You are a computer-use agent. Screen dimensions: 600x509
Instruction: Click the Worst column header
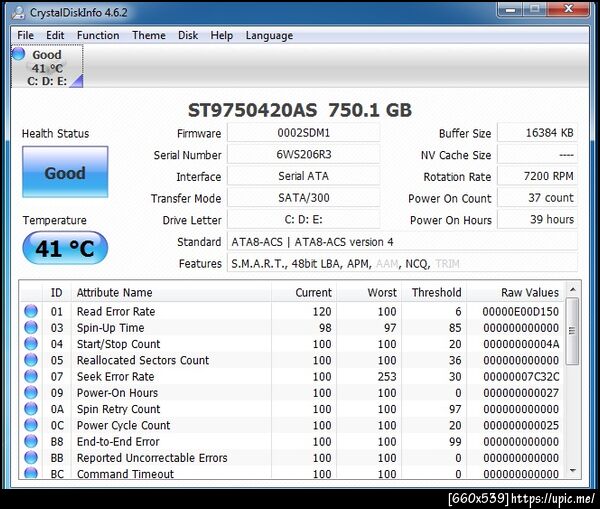(x=369, y=292)
